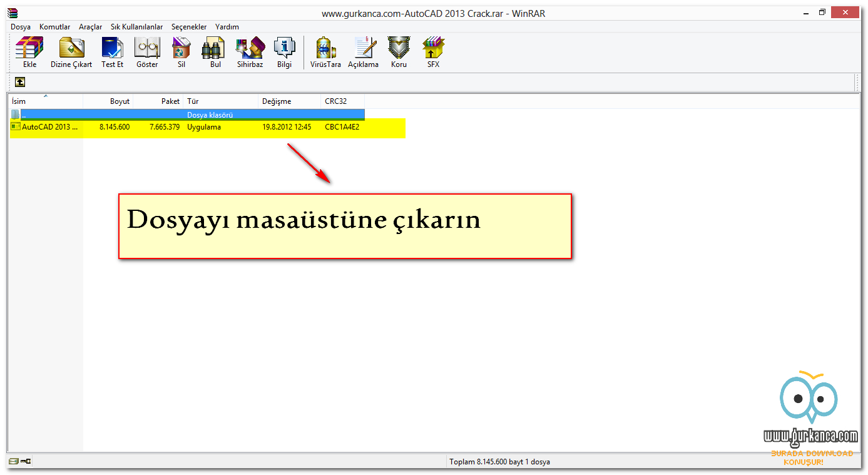Click the 7.665.379 packed size value
The width and height of the screenshot is (868, 475).
click(x=165, y=127)
